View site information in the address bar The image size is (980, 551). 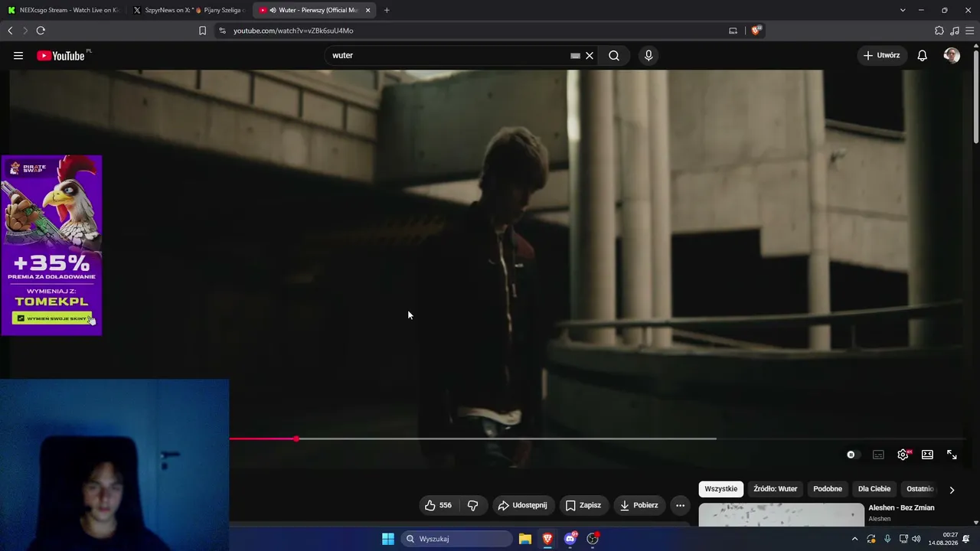pyautogui.click(x=222, y=31)
